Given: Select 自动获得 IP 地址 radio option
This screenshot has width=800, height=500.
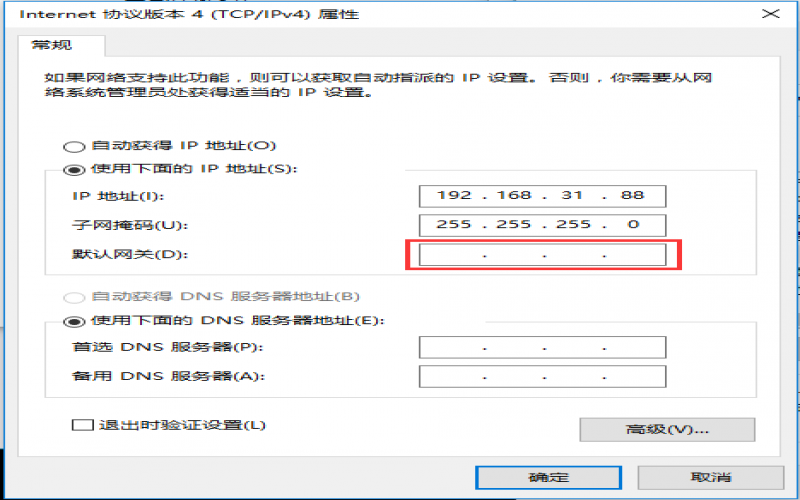Looking at the screenshot, I should [x=74, y=146].
